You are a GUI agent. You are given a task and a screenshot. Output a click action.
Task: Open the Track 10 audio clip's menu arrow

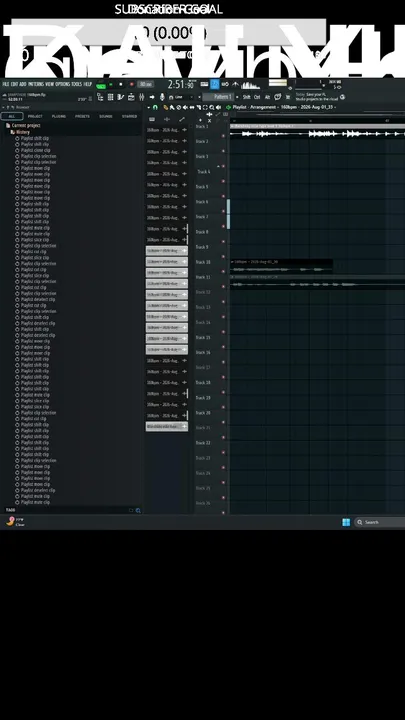click(232, 262)
